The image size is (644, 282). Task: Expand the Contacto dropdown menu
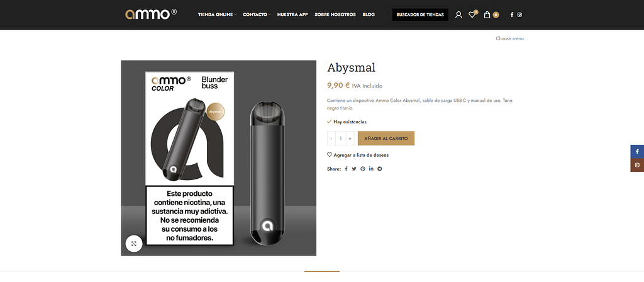pyautogui.click(x=257, y=15)
